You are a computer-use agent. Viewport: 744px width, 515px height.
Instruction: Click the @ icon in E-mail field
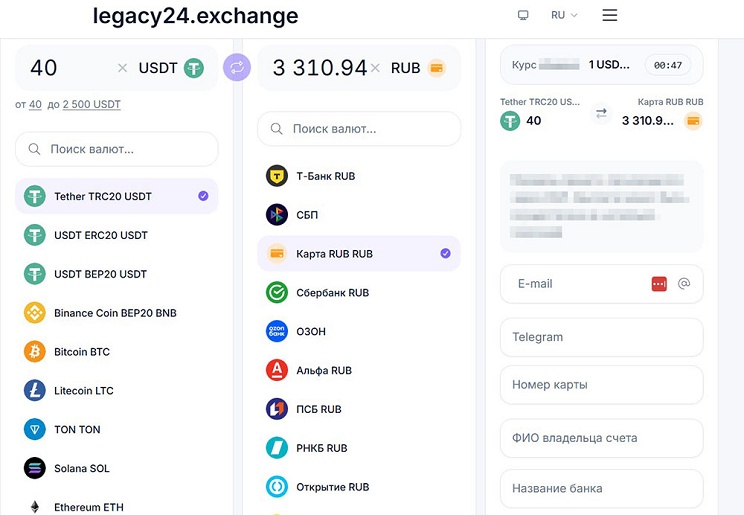tap(684, 283)
